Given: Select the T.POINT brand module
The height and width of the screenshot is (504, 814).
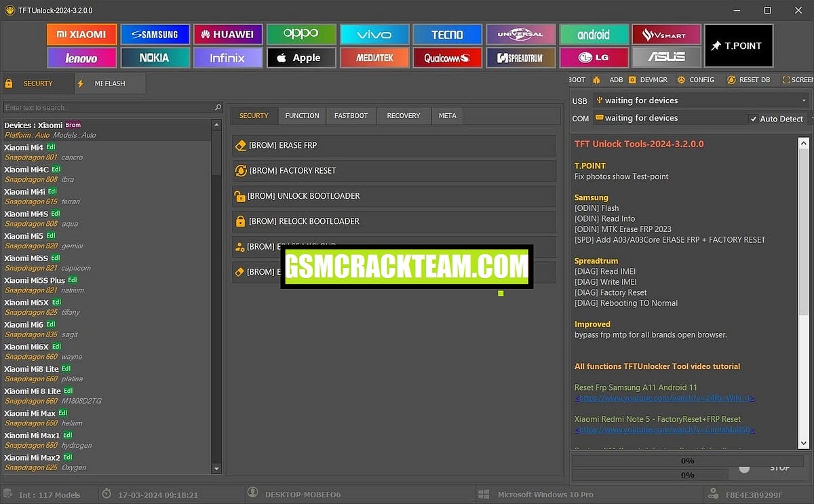Looking at the screenshot, I should pos(738,45).
